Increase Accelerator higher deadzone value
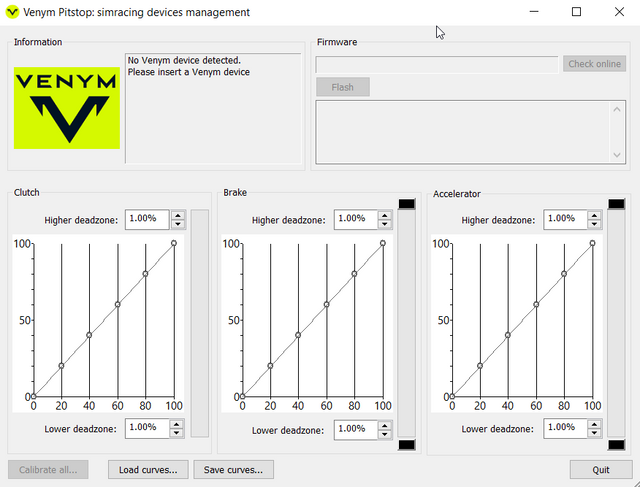 pos(594,215)
